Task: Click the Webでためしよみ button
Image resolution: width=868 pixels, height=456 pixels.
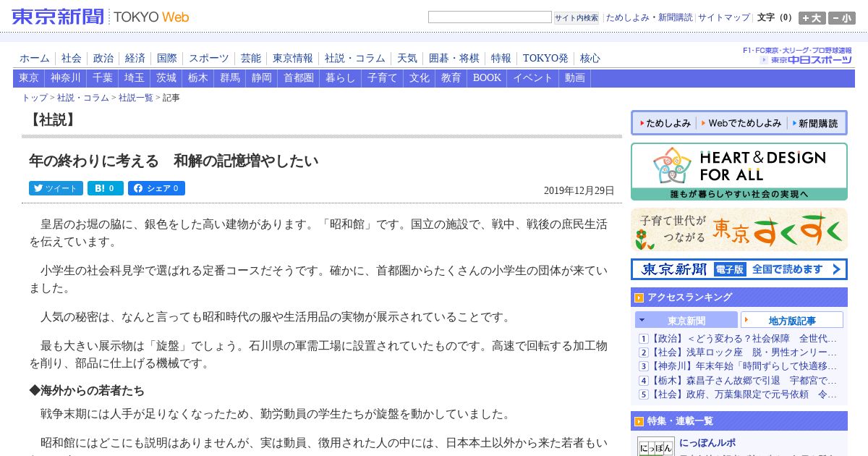Action: (x=741, y=123)
